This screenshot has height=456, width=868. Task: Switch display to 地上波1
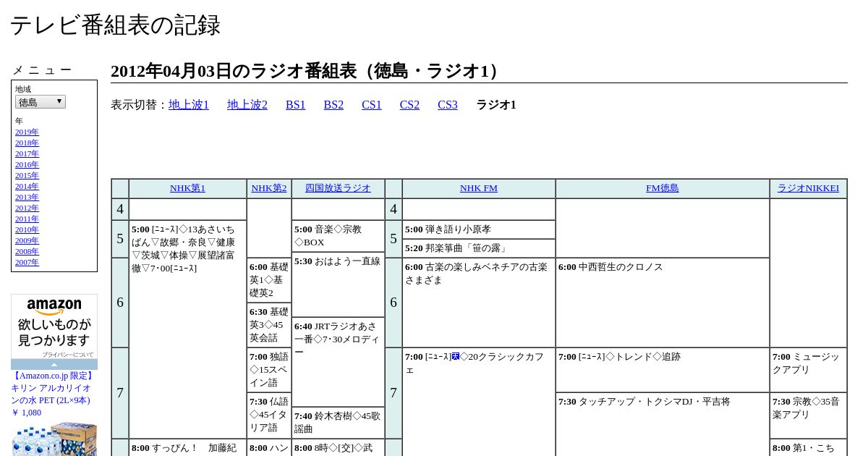coord(189,105)
